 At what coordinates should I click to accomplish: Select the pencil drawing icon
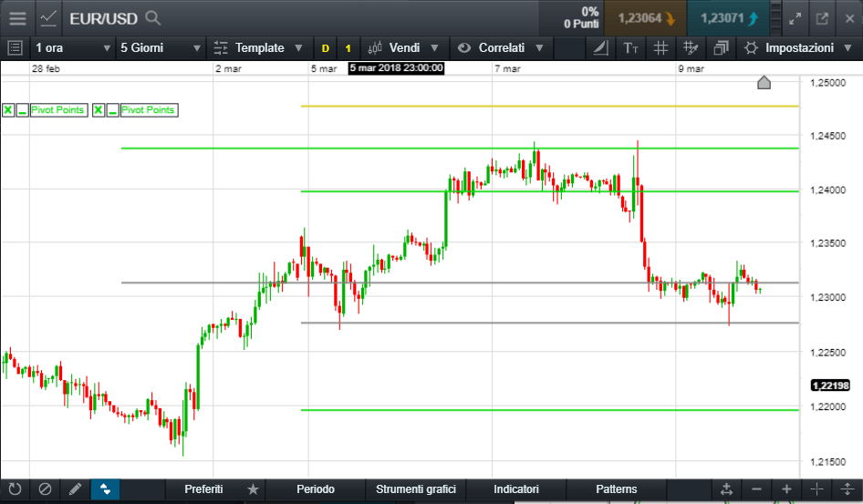[x=76, y=489]
